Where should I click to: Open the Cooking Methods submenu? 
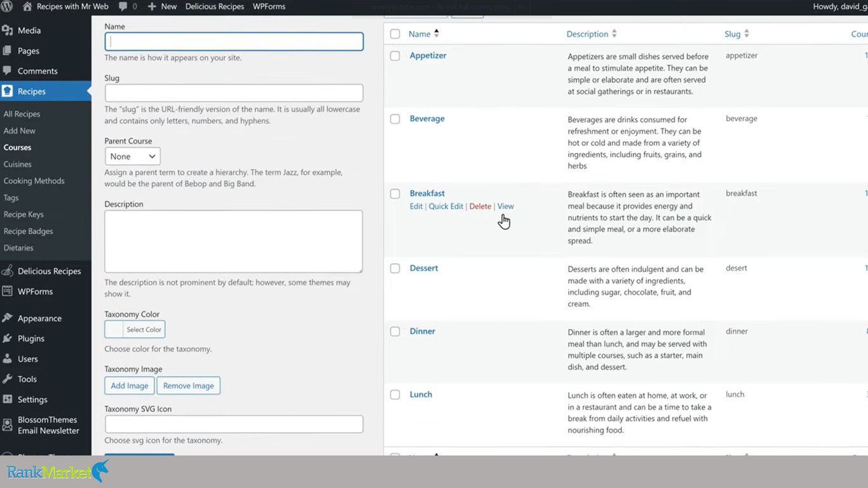tap(34, 180)
